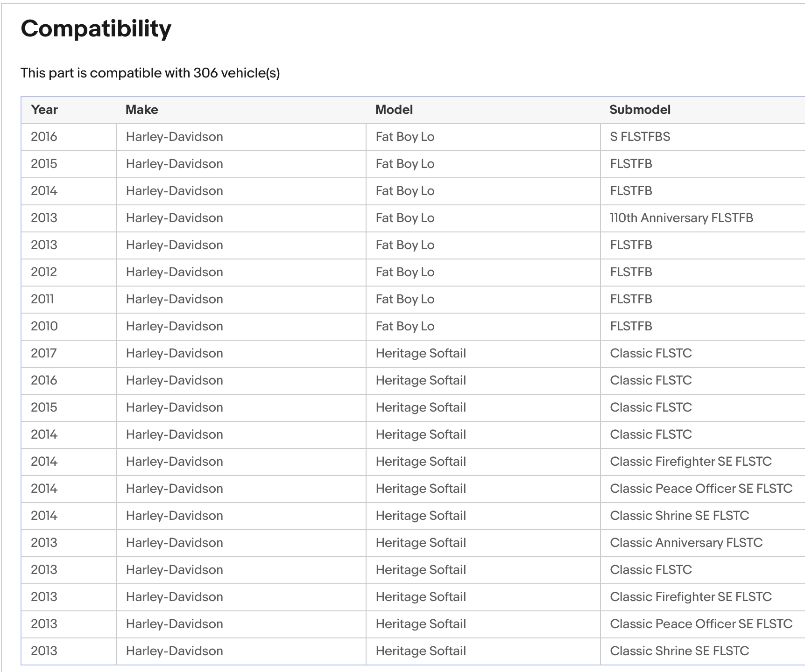
Task: Click the 2011 year cell
Action: click(42, 299)
